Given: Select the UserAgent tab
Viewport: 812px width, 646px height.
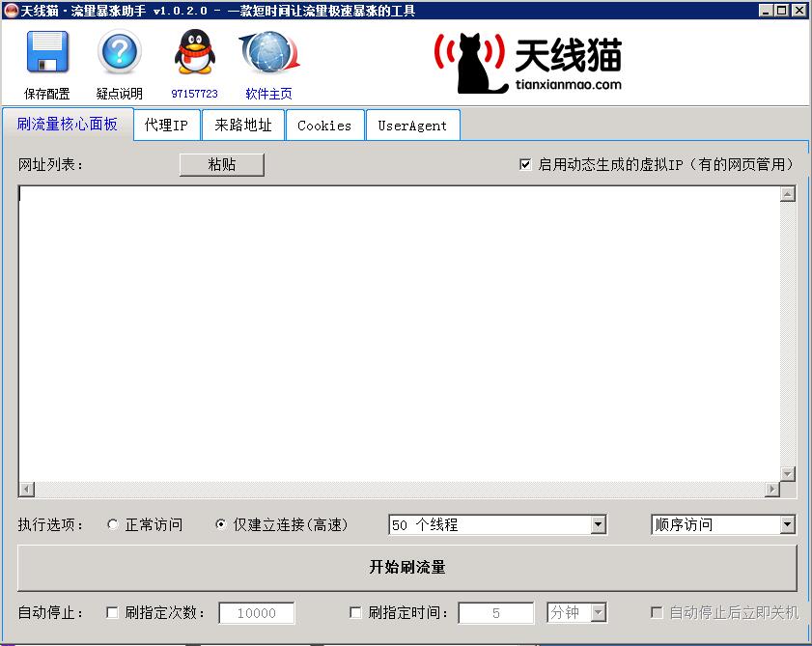Looking at the screenshot, I should point(412,126).
